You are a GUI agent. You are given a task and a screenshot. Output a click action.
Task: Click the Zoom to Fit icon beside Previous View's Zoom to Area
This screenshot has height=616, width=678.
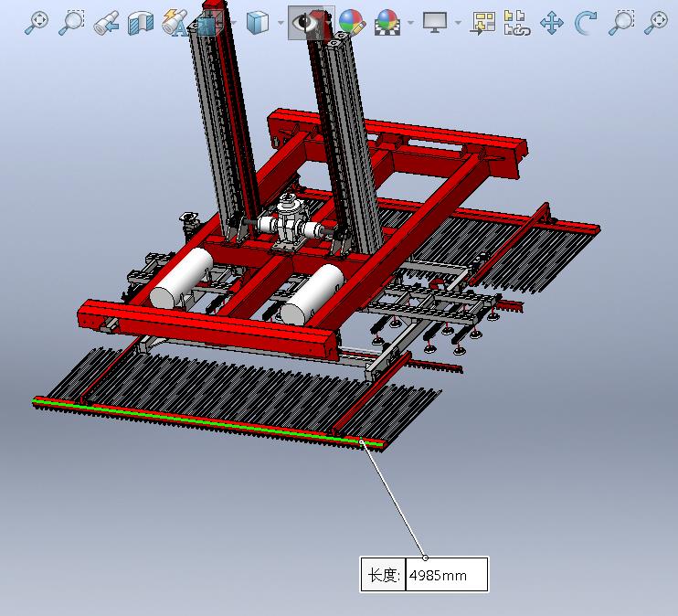click(36, 23)
